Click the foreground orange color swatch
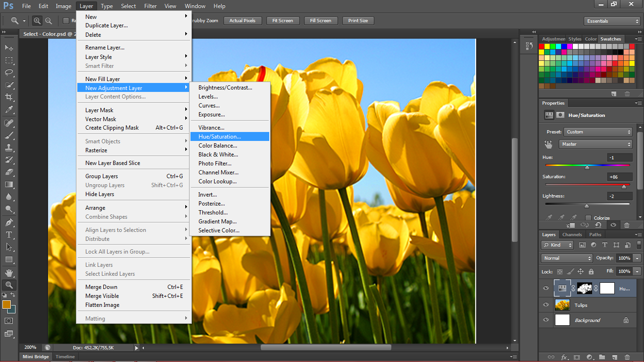This screenshot has height=362, width=644. click(6, 304)
